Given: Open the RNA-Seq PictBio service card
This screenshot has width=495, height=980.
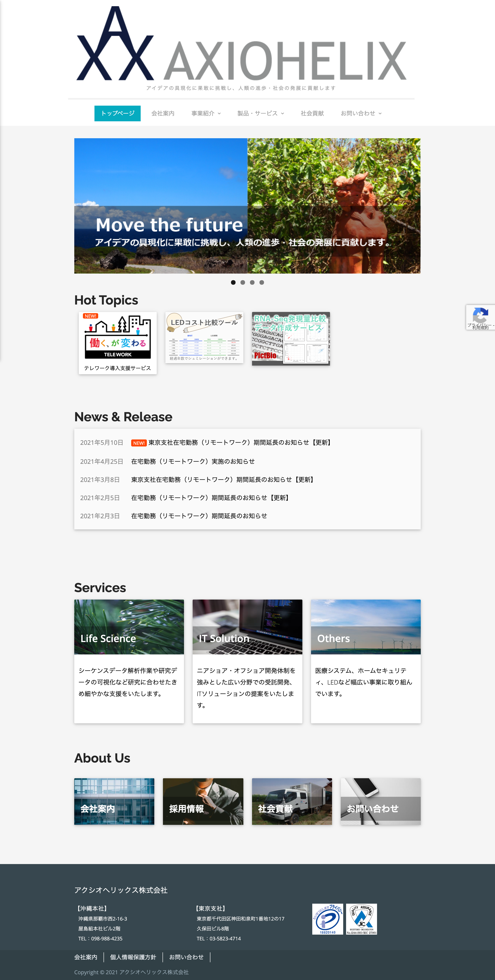Looking at the screenshot, I should (291, 339).
